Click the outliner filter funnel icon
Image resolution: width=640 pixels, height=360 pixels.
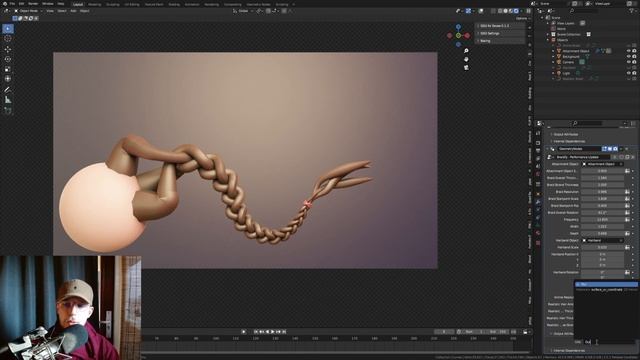click(632, 11)
